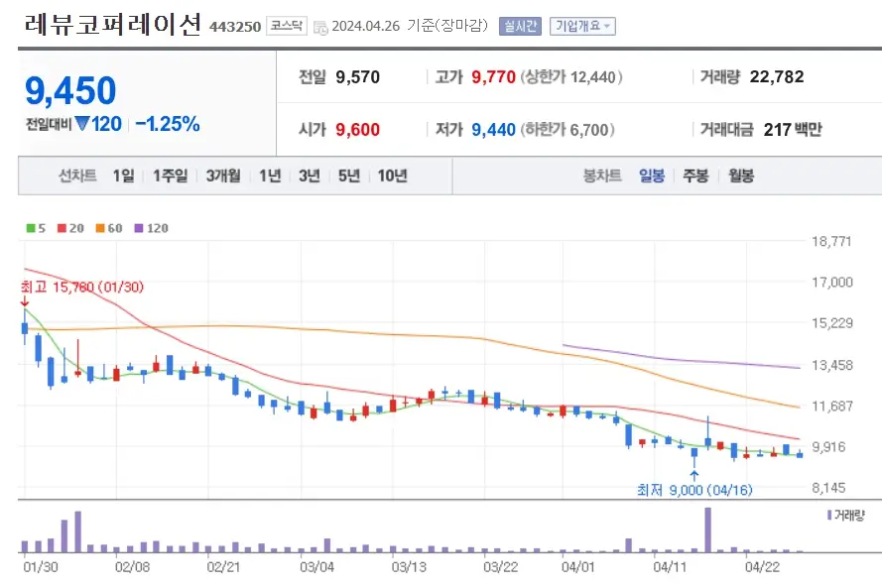
Task: Click the red 20-day moving average legend icon
Action: [62, 228]
